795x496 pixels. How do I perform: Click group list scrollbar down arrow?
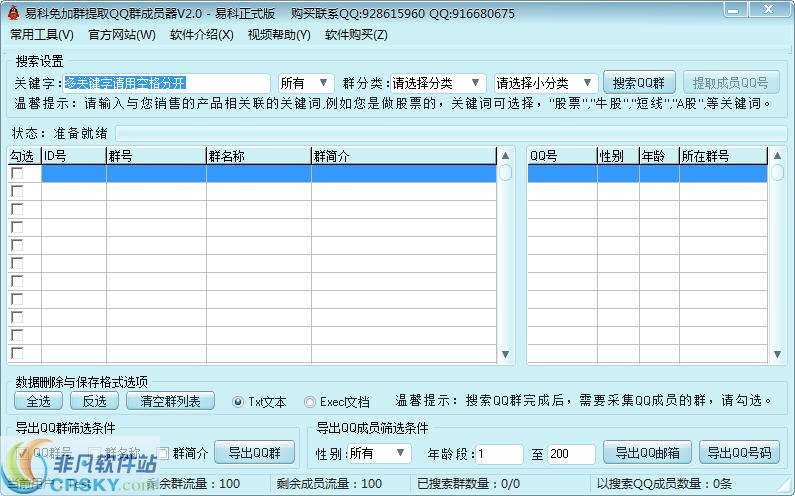[x=505, y=355]
